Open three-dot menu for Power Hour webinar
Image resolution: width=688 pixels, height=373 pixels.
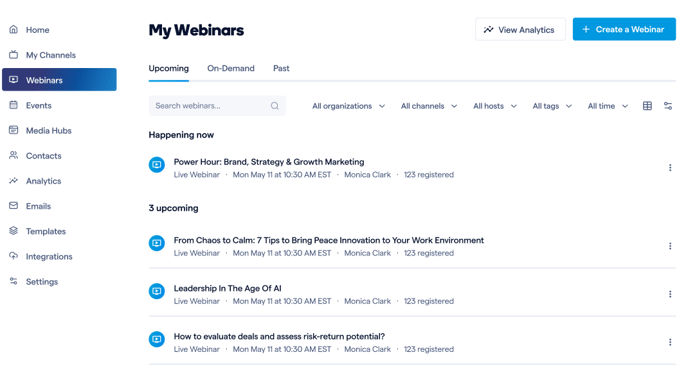670,168
